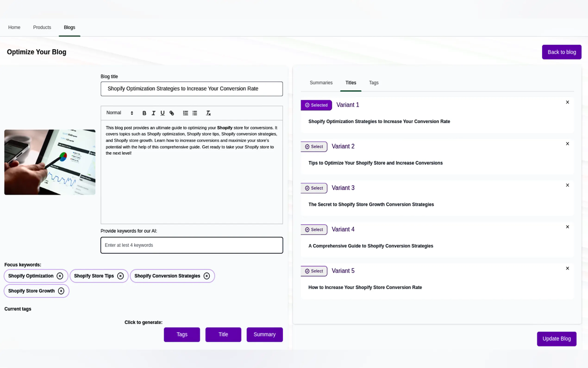Choose Variant 5 with Select button

(314, 271)
